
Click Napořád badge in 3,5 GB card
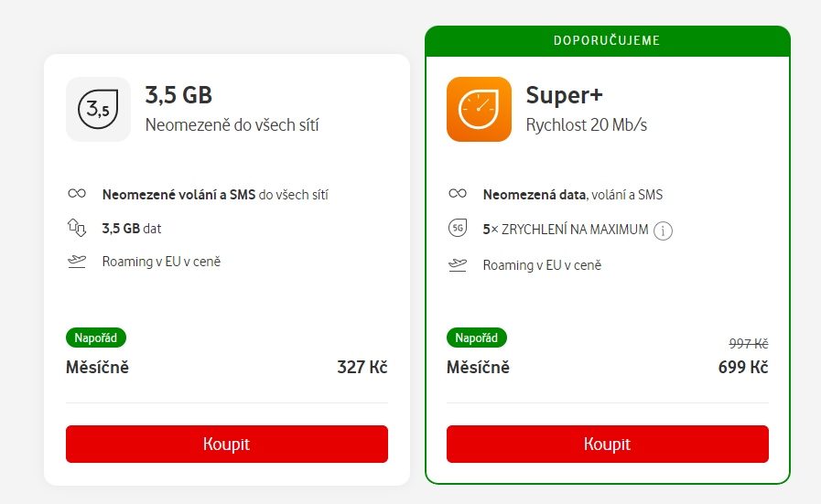pos(96,338)
